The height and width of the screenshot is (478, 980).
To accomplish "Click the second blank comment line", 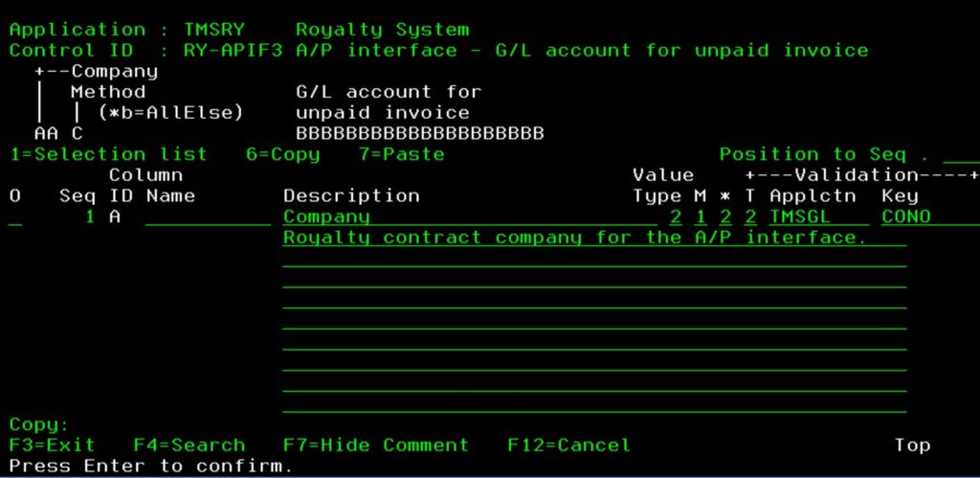I will (593, 280).
